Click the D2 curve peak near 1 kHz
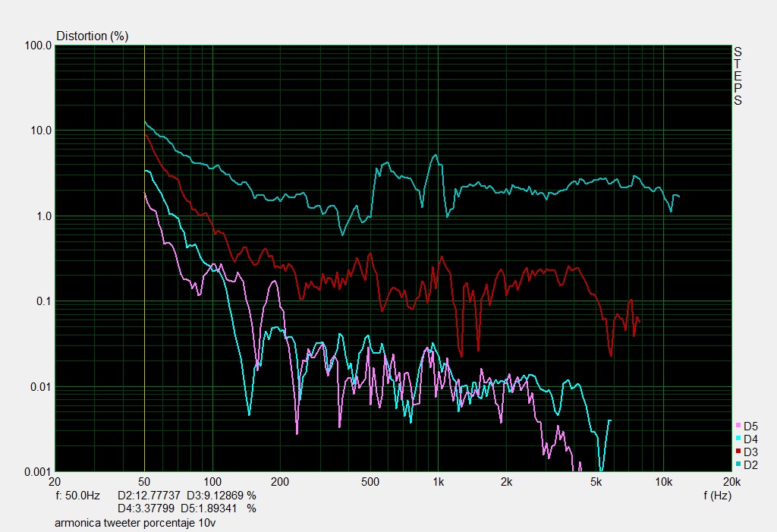 point(436,155)
